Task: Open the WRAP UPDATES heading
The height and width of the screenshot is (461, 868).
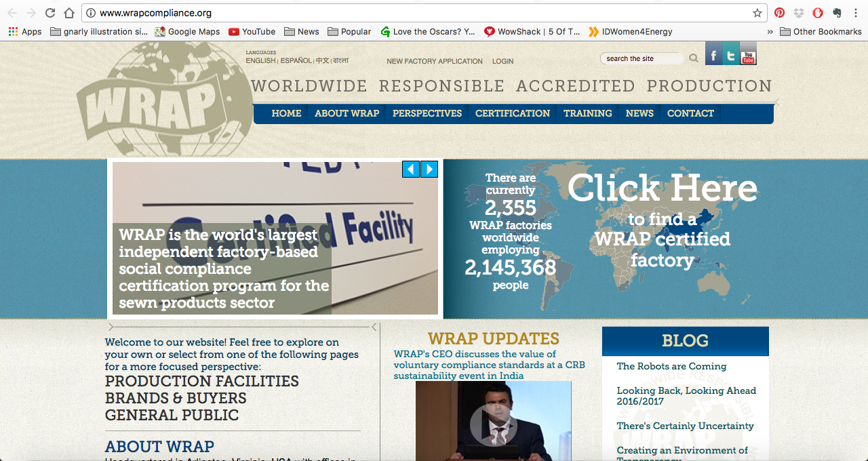Action: 494,338
